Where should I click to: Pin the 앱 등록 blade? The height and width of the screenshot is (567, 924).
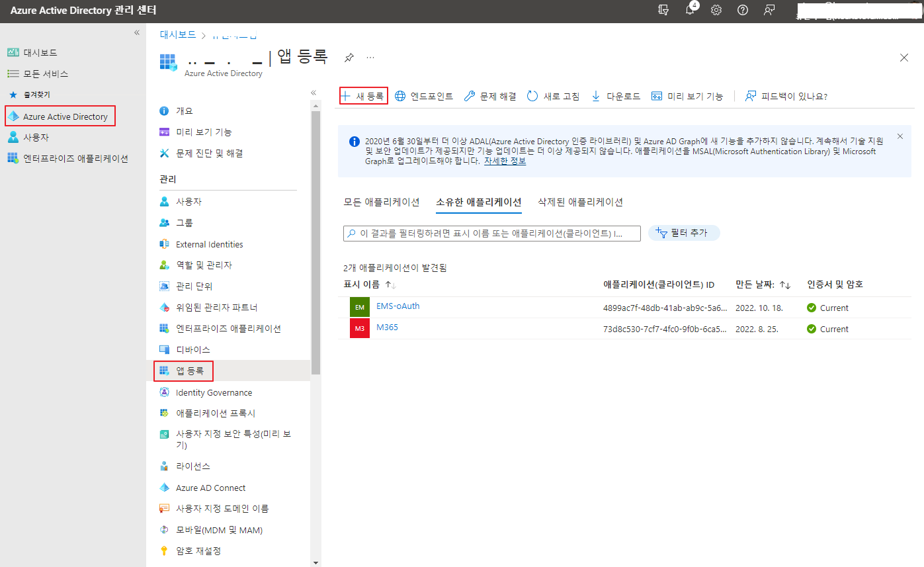(x=349, y=58)
